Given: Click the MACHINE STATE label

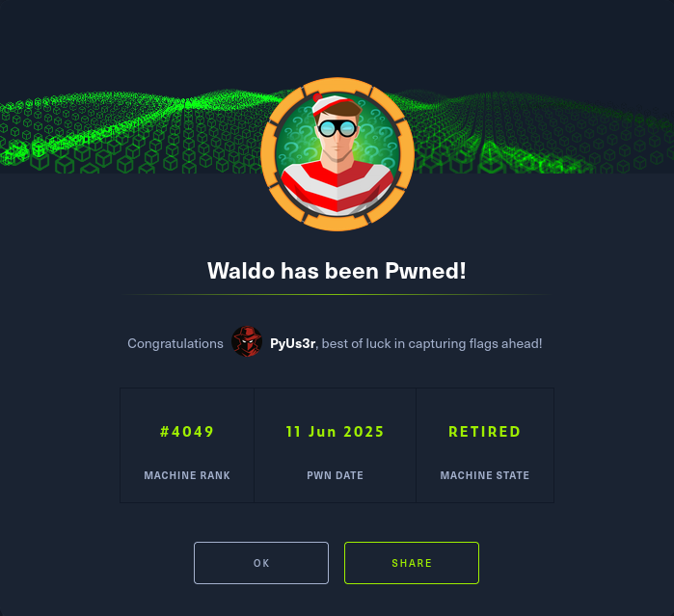Looking at the screenshot, I should tap(484, 475).
